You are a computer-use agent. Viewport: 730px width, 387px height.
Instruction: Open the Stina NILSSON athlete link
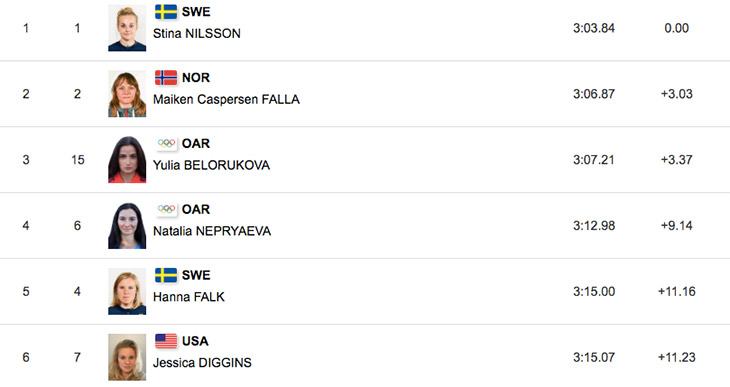(196, 34)
